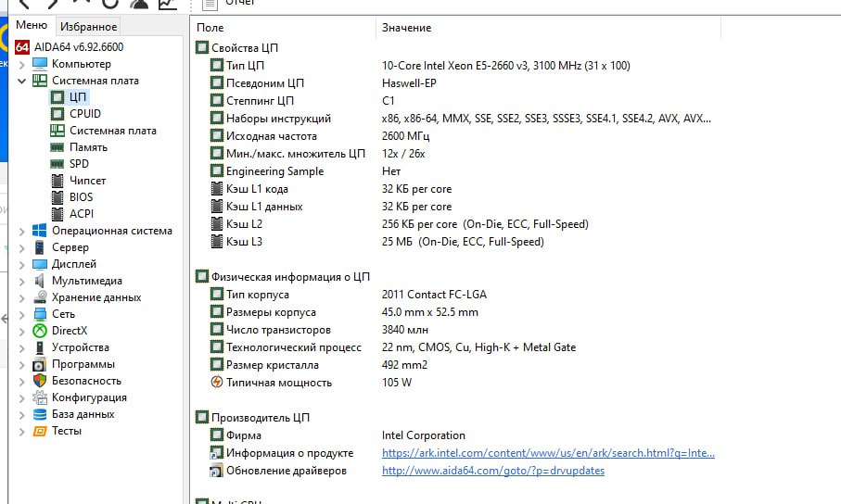
Task: Expand the Операционная система node
Action: point(22,232)
